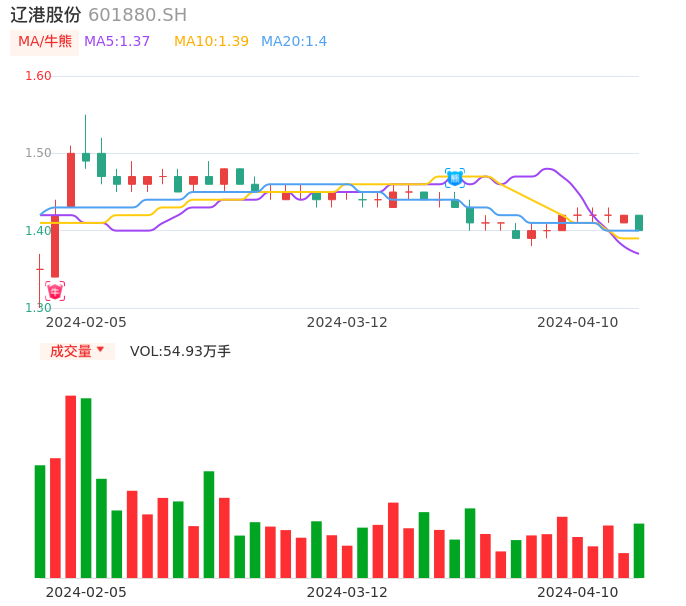Click 2024-04-10 date under volume chart
This screenshot has width=686, height=606.
click(578, 592)
